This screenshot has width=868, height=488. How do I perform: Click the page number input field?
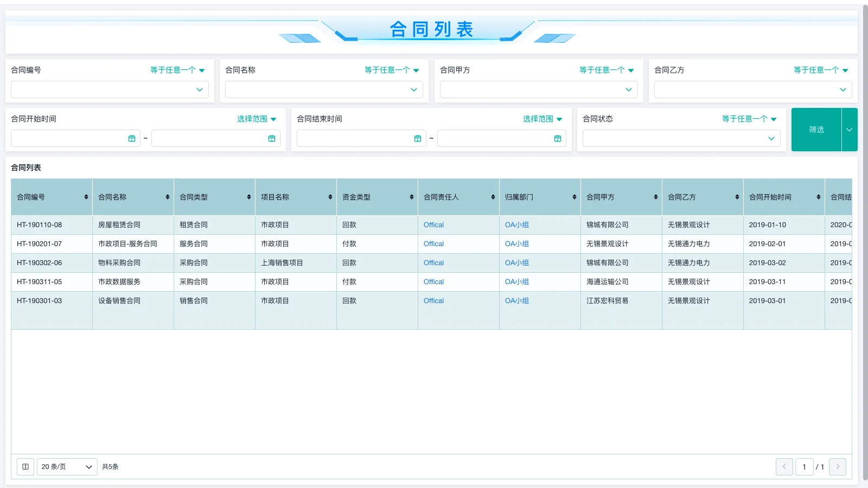805,466
